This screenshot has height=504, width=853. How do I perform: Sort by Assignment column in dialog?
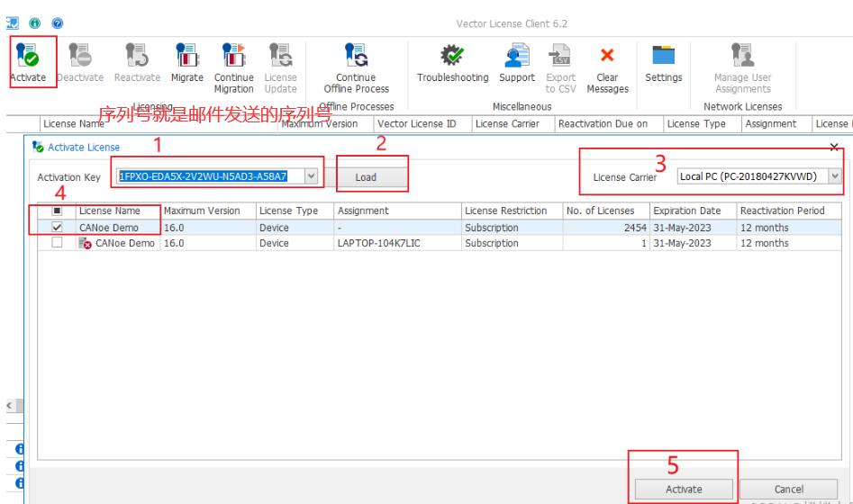click(397, 211)
